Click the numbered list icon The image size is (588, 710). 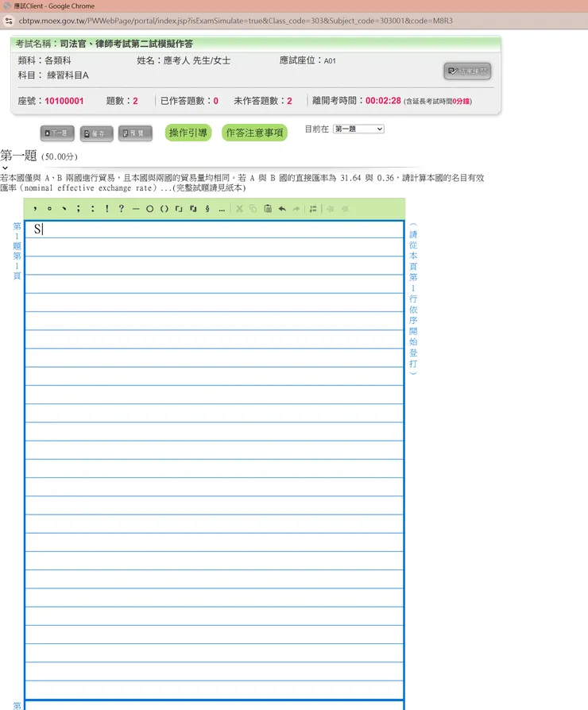313,209
